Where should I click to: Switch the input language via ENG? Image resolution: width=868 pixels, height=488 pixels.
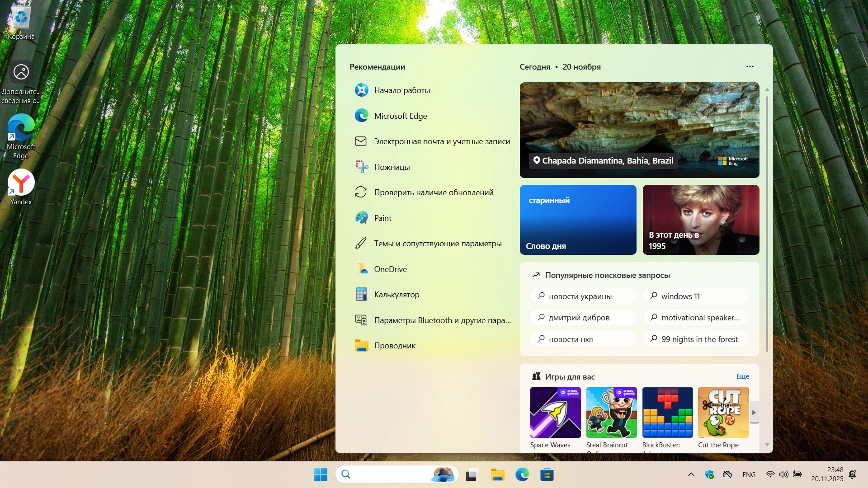tap(749, 474)
